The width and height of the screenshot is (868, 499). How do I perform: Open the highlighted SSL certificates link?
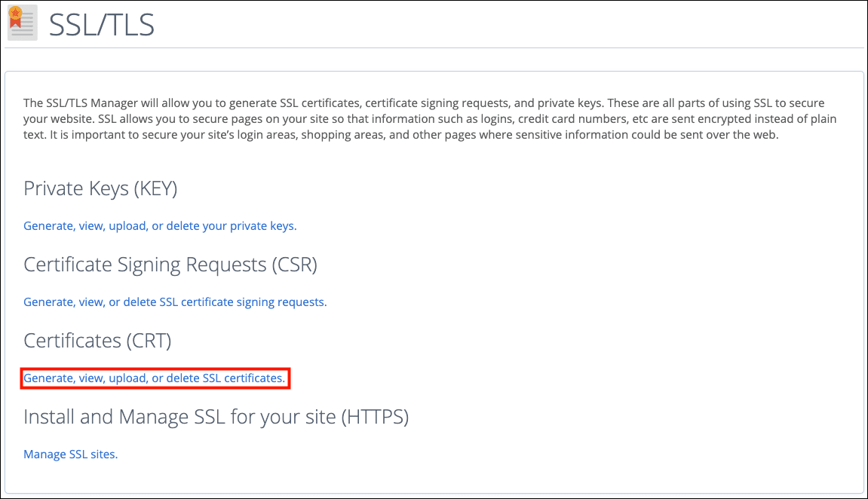pos(155,378)
